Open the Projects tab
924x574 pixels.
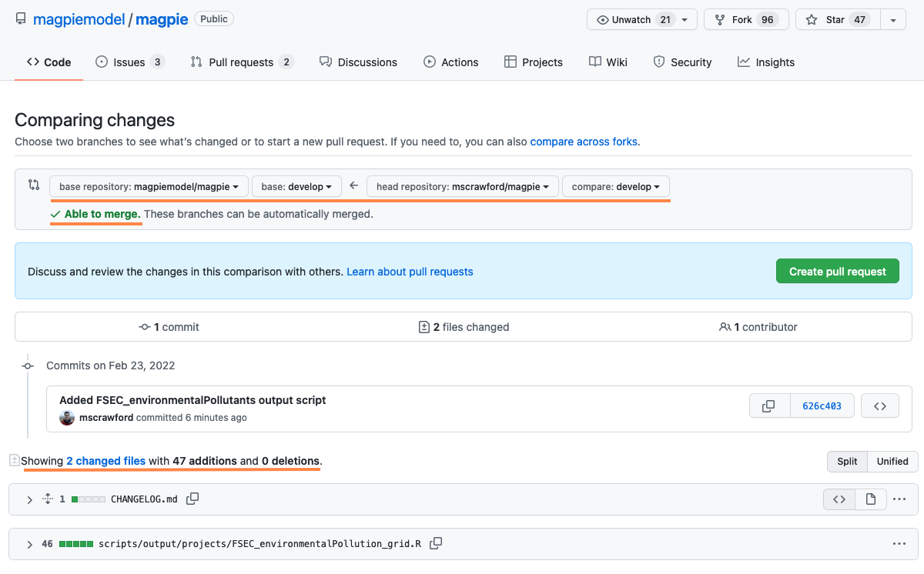point(534,62)
